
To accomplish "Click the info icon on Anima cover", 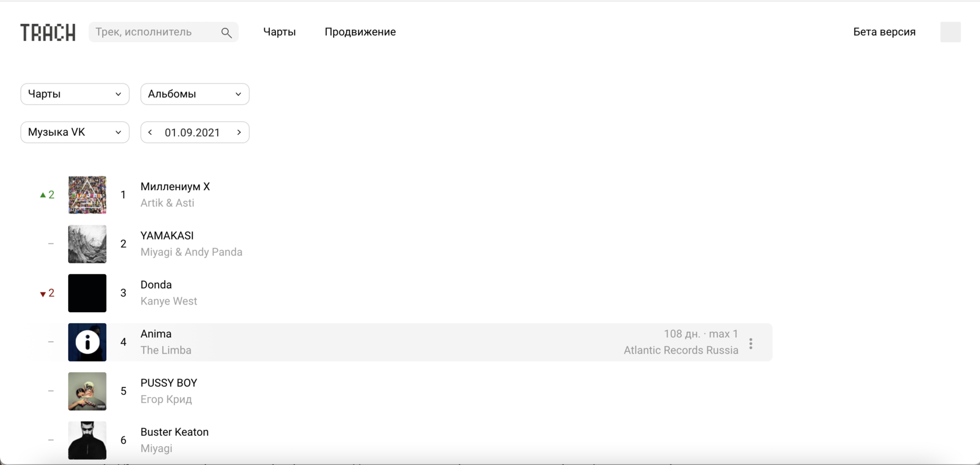I will click(87, 342).
